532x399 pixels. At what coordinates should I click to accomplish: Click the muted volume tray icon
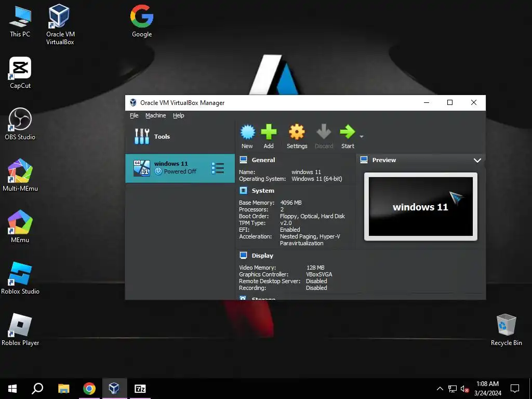click(x=464, y=389)
